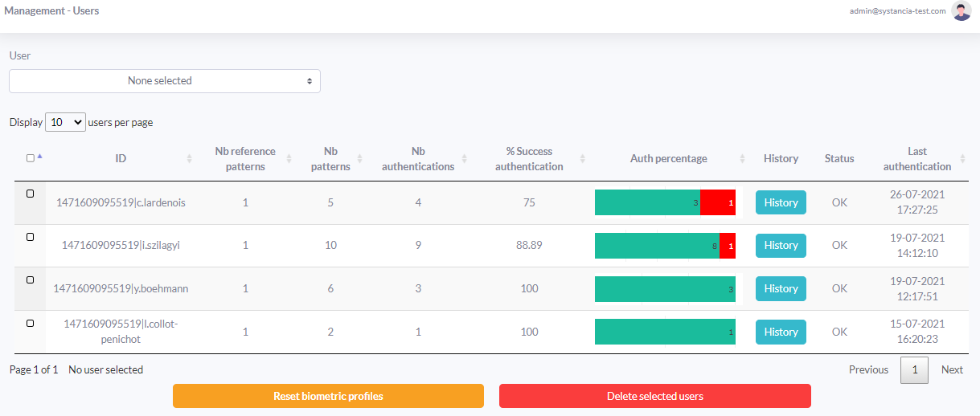Check the box for c.lardenois row
Screen dimensions: 980x416
click(31, 194)
